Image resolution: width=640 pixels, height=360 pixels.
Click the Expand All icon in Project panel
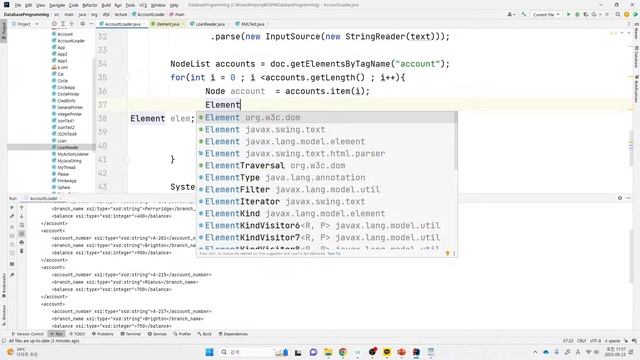click(x=63, y=24)
